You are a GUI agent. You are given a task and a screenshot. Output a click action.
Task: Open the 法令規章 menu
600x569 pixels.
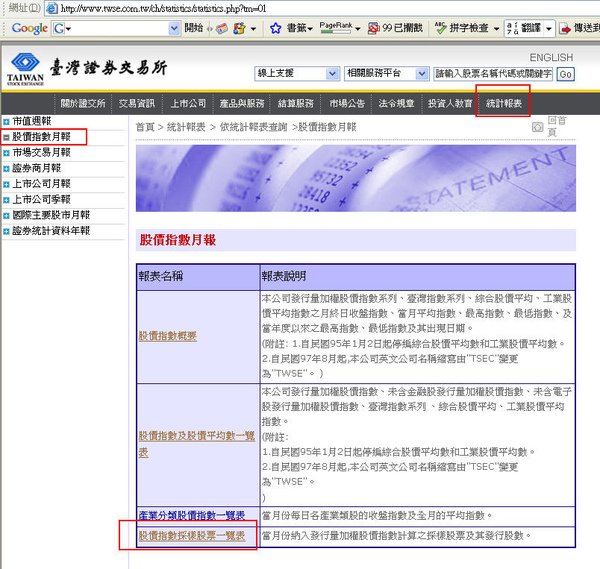click(396, 103)
